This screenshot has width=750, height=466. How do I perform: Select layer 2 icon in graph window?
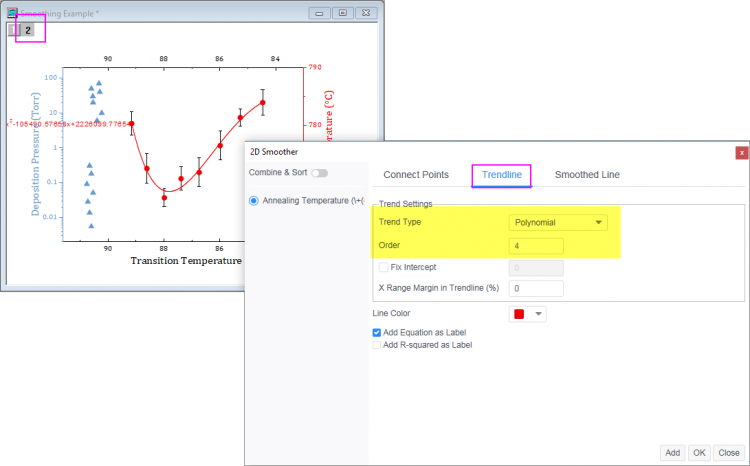(x=28, y=30)
